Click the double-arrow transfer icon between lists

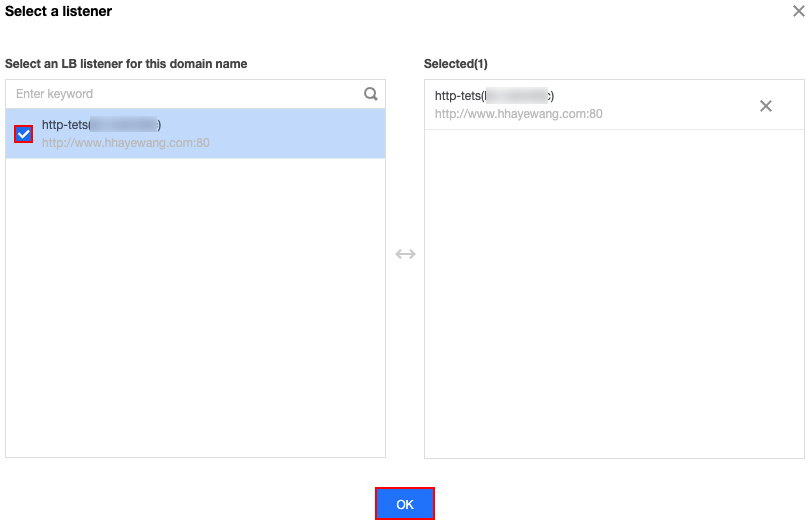coord(405,254)
